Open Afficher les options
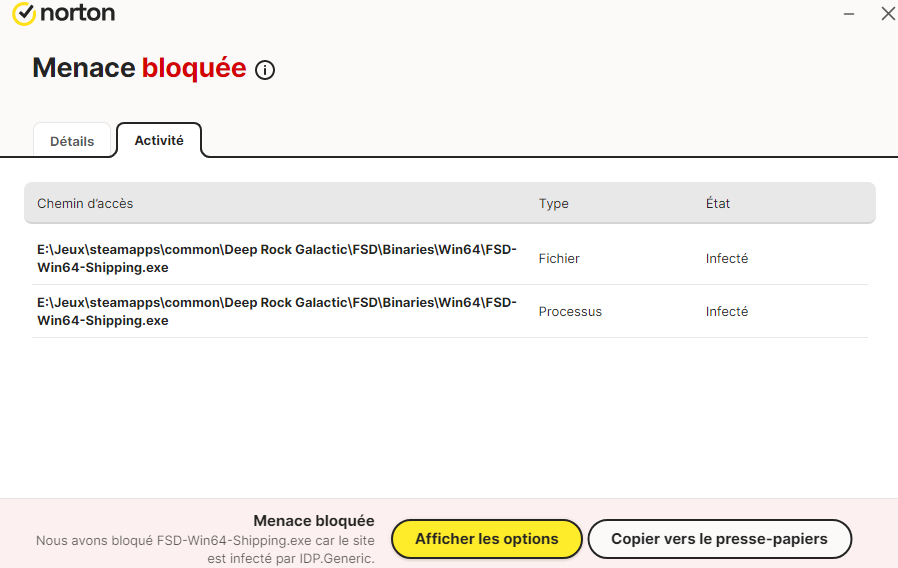The height and width of the screenshot is (568, 898). point(486,539)
